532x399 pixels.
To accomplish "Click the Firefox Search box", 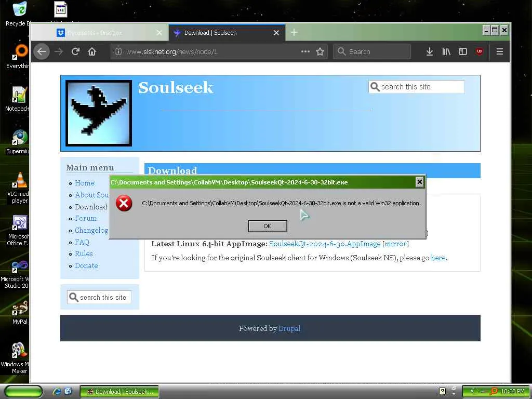I will [372, 51].
